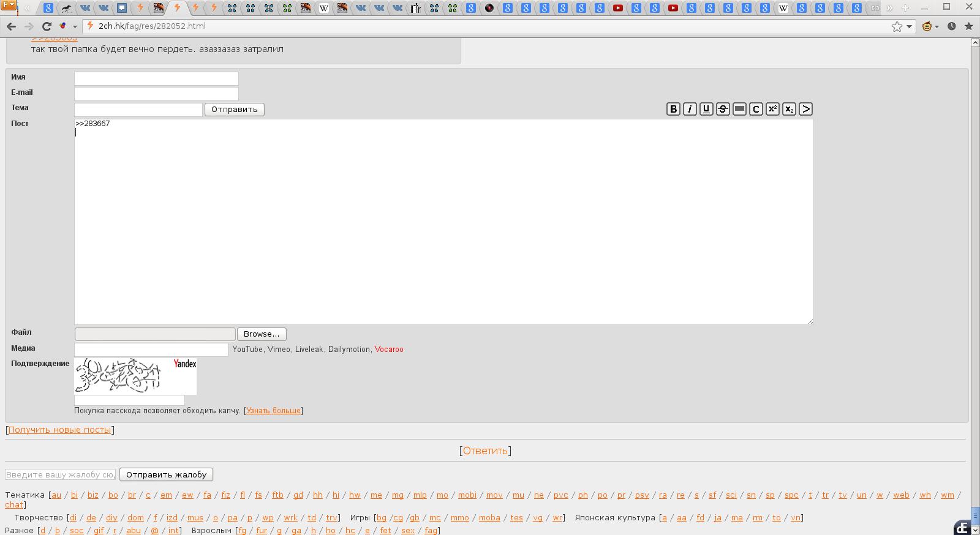This screenshot has width=980, height=535.
Task: Click into the Имя name field
Action: 156,78
